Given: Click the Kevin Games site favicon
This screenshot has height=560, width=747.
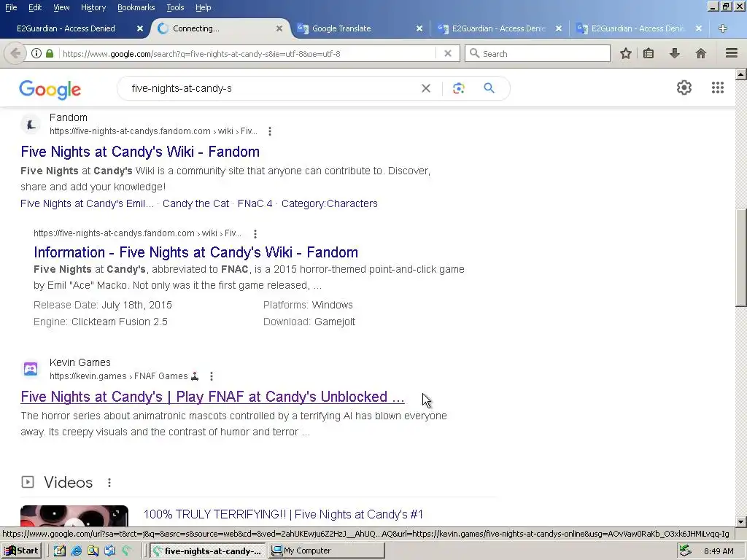Looking at the screenshot, I should (31, 369).
